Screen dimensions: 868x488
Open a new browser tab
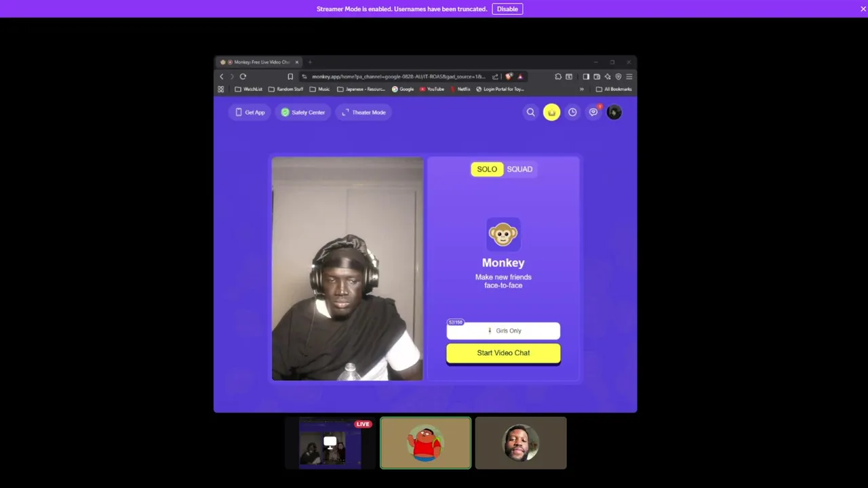click(310, 62)
